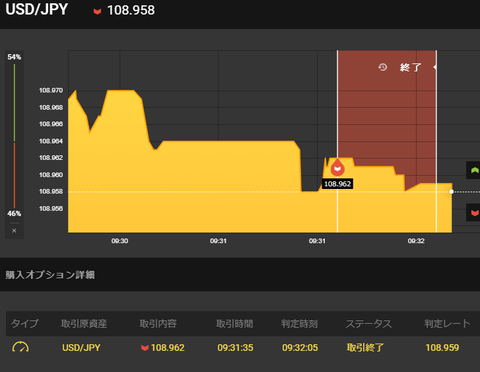Click the white current-price dot on chart

(452, 192)
